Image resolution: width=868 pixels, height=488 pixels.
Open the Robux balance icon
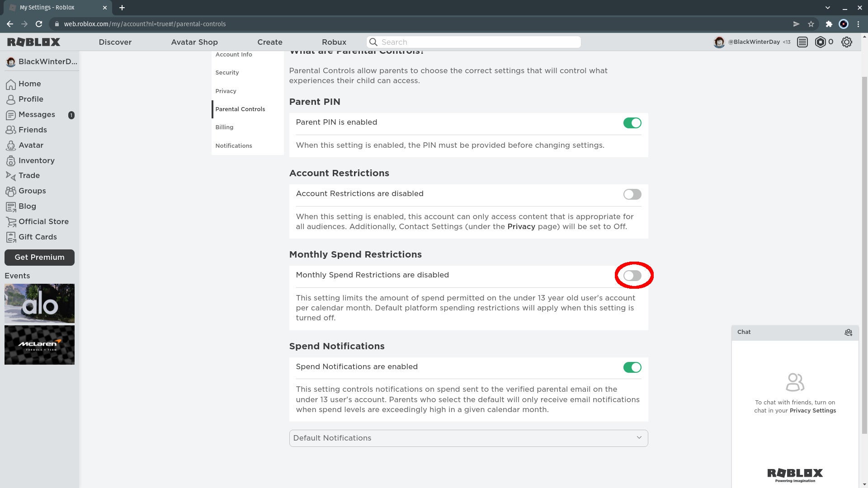(820, 42)
